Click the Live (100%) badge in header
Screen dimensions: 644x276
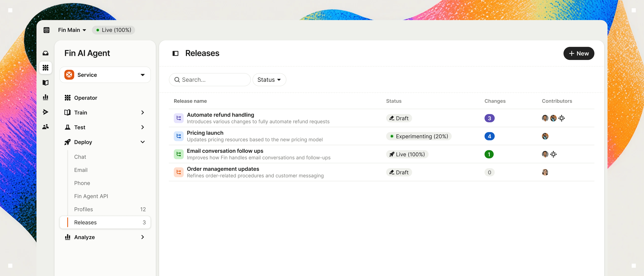pos(114,30)
